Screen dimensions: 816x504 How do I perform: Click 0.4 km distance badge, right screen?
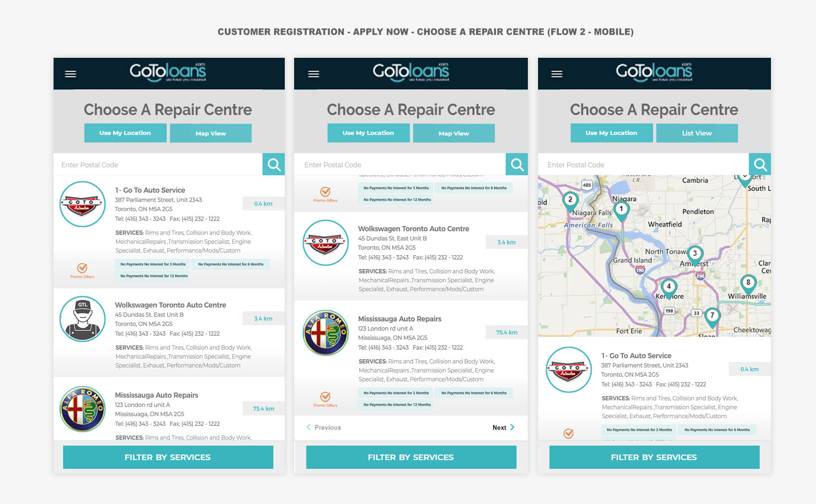(x=750, y=369)
